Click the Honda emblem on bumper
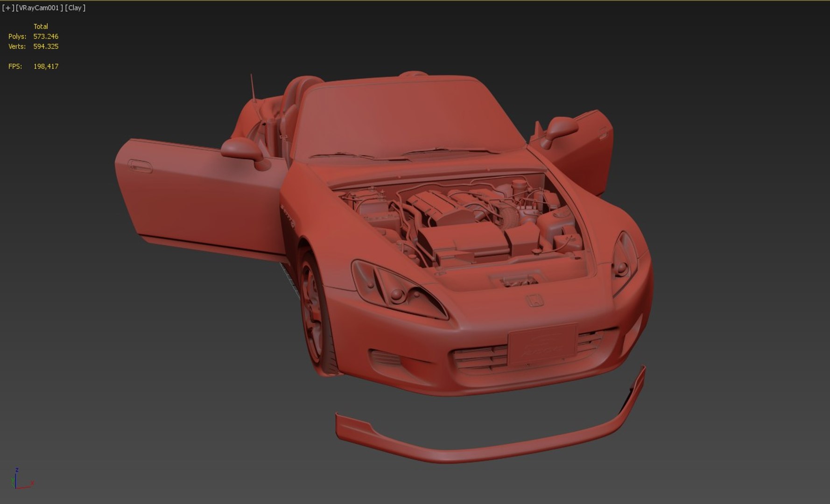 coord(535,301)
